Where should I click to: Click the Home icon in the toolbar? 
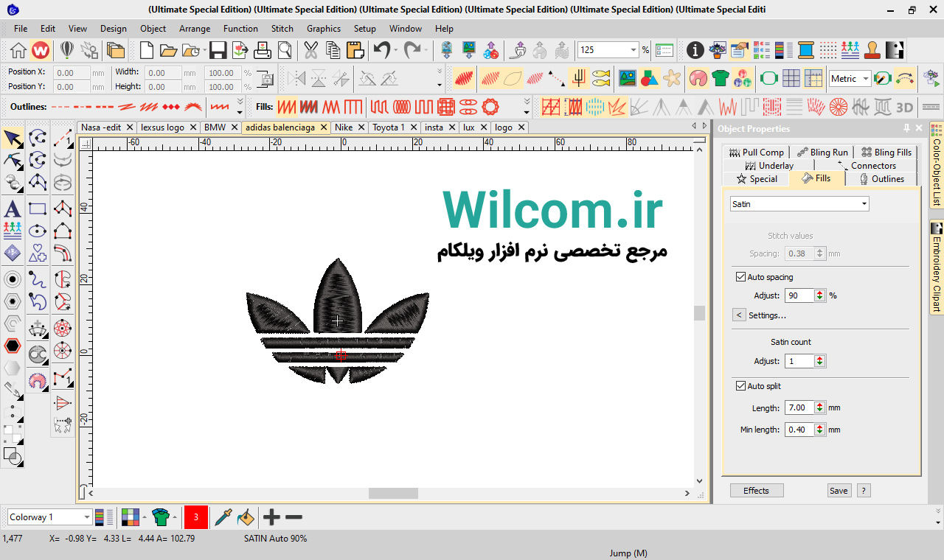18,50
